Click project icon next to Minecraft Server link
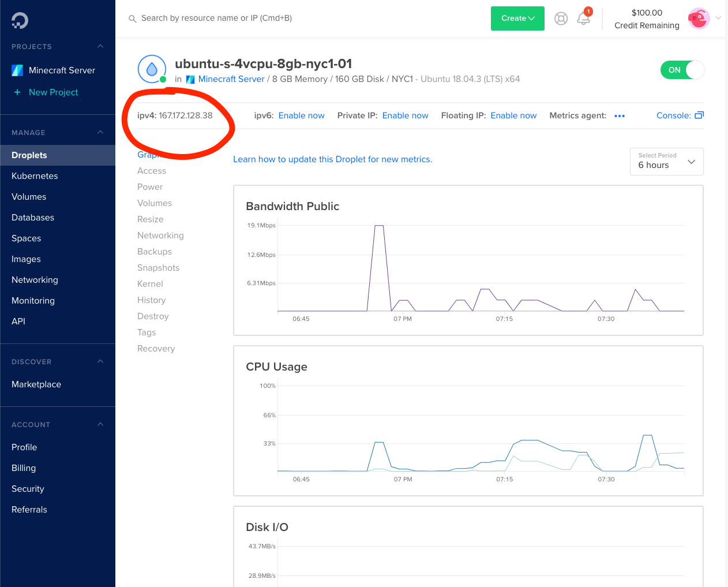This screenshot has width=728, height=587. pyautogui.click(x=190, y=80)
